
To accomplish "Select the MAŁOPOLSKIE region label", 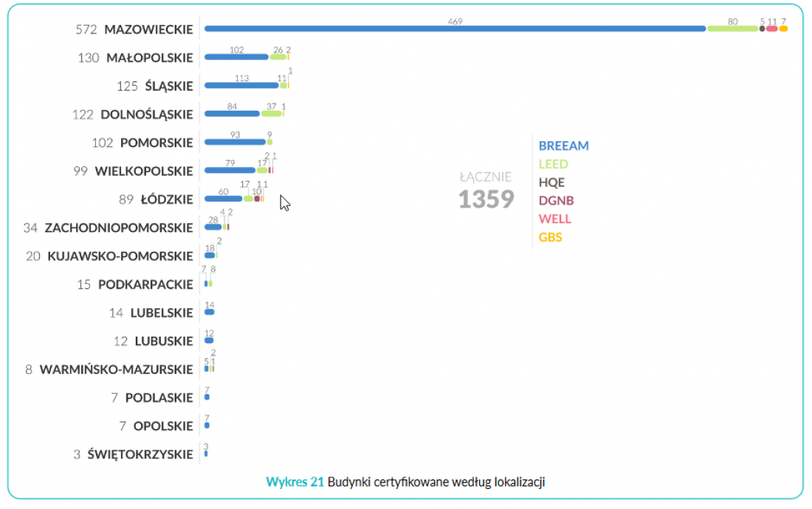I will click(150, 58).
